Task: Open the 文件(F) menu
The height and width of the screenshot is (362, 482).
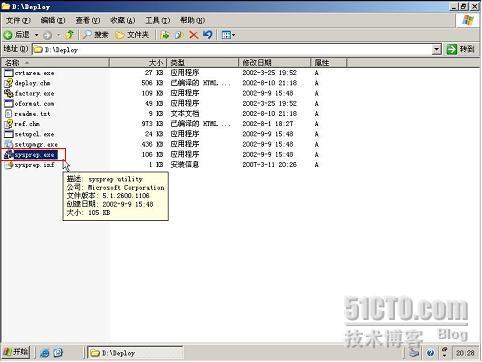Action: [x=18, y=20]
